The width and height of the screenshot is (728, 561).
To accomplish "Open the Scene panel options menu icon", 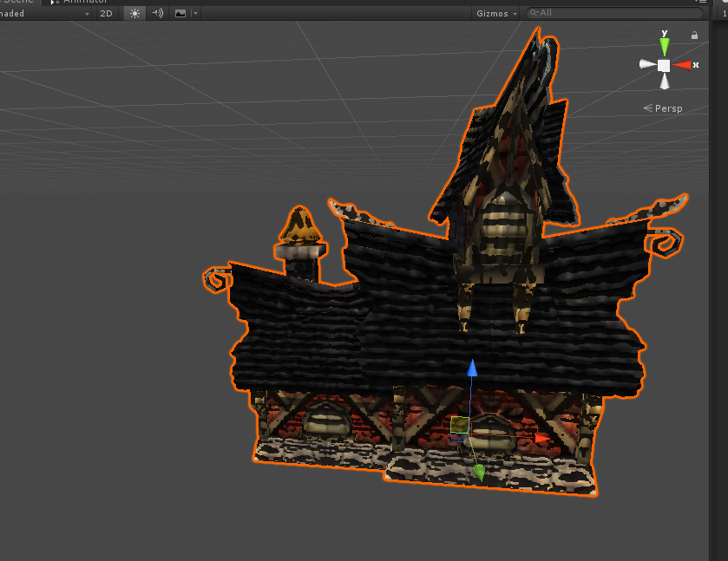I will click(x=702, y=2).
